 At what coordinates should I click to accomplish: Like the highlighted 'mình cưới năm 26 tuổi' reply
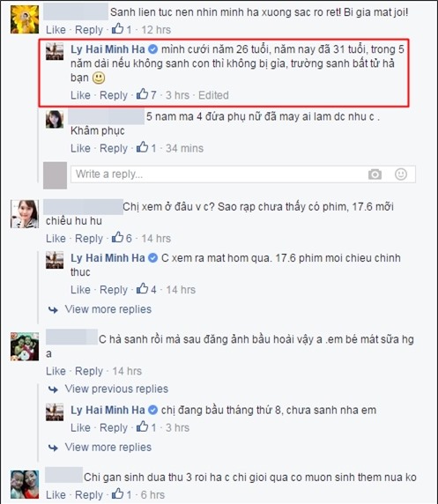click(80, 95)
